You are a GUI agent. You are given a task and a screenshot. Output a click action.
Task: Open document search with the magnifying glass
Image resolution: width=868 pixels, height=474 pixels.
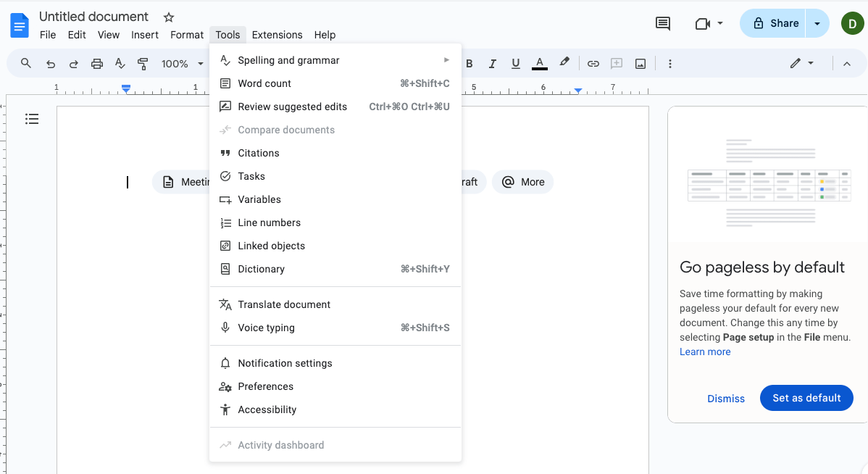(25, 63)
